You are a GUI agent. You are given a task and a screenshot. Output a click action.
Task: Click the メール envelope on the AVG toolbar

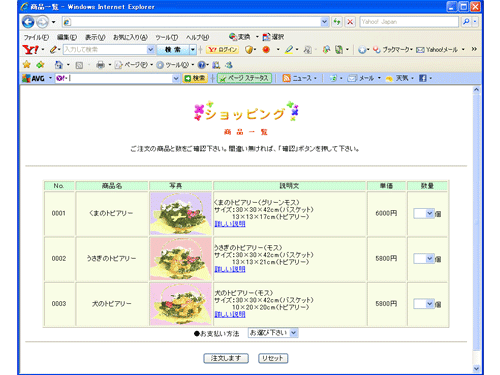pos(352,78)
